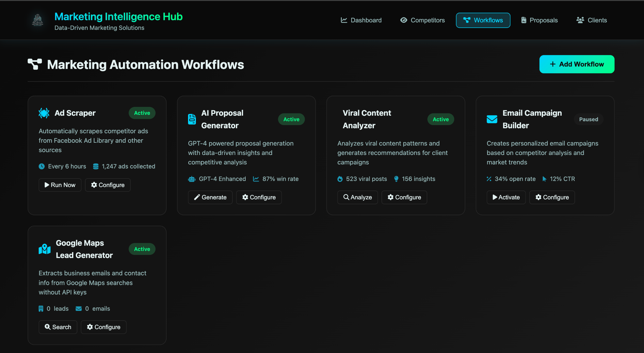Click the Email Campaign Builder envelope icon
Screen dimensions: 644x353
click(492, 119)
